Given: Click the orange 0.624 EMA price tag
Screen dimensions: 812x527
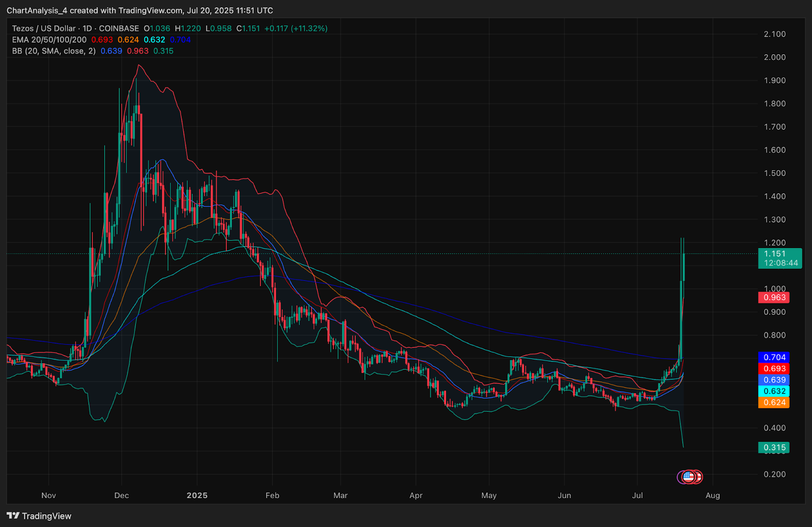Looking at the screenshot, I should click(773, 403).
